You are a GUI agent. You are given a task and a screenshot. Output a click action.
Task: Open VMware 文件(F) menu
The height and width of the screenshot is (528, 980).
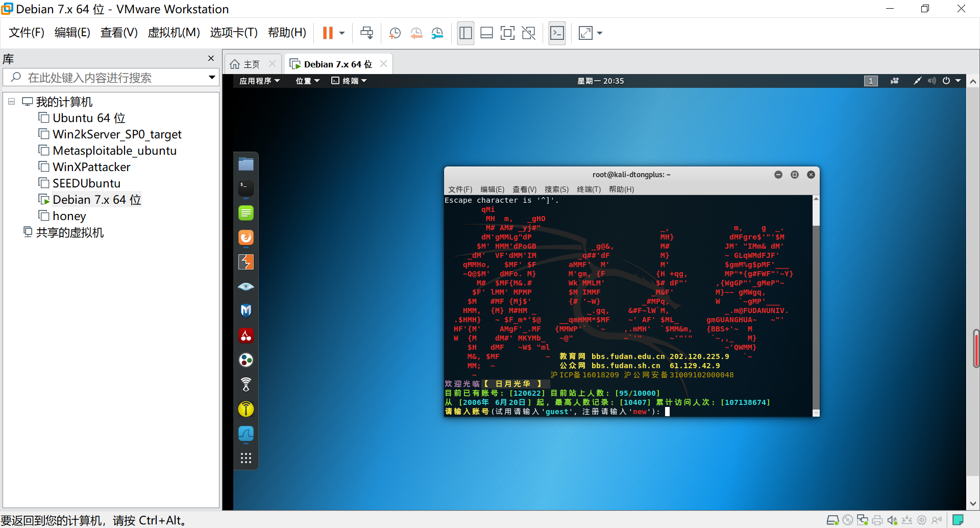(x=27, y=33)
